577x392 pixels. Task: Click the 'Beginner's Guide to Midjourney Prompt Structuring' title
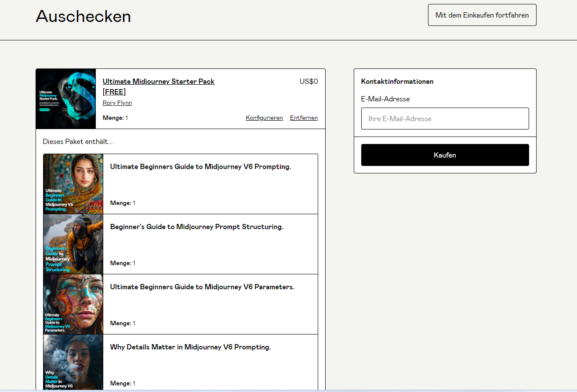tap(196, 227)
